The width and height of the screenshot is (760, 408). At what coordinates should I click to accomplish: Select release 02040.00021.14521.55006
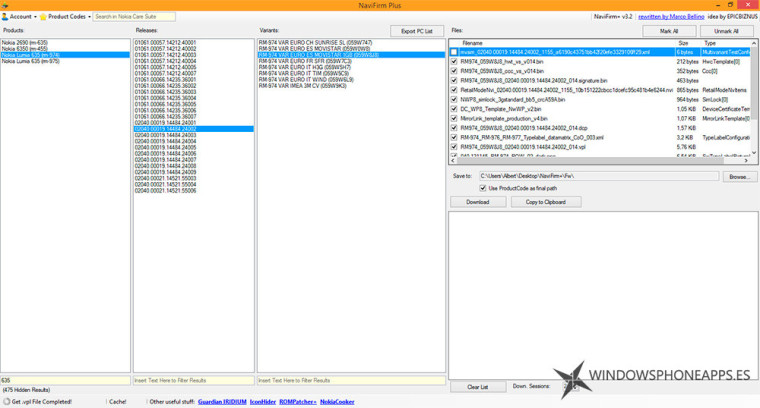(193, 191)
